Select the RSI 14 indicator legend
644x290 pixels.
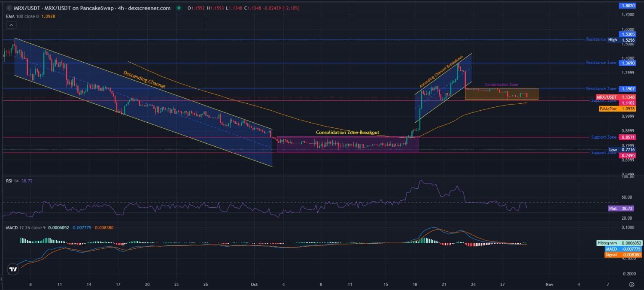click(x=12, y=181)
